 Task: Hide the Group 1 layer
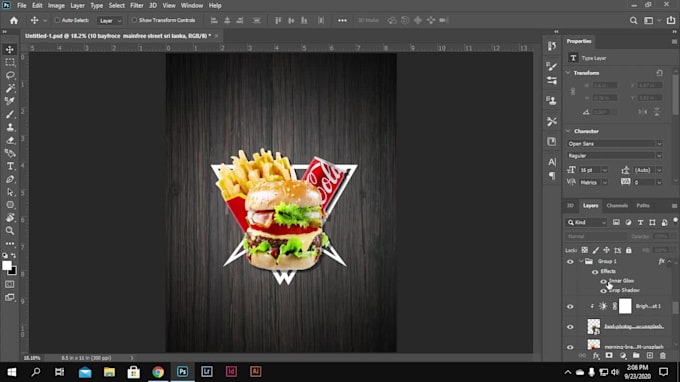(x=570, y=261)
